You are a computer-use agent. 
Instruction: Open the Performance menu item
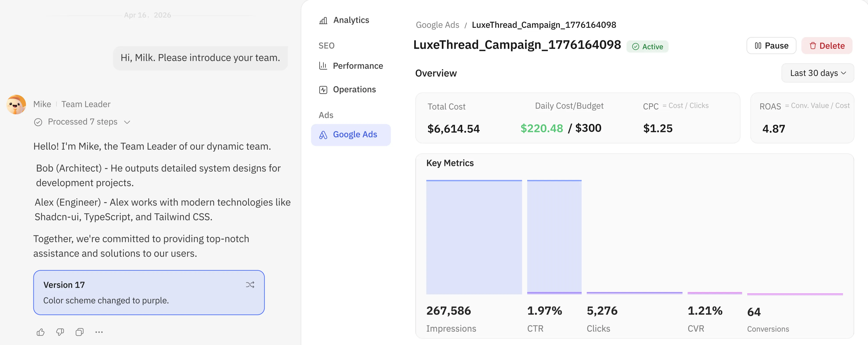(357, 66)
